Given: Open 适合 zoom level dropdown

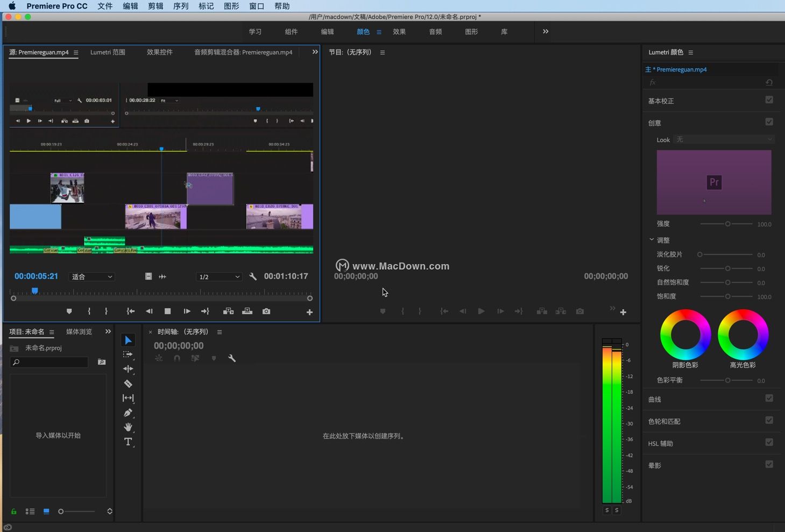Looking at the screenshot, I should [92, 276].
